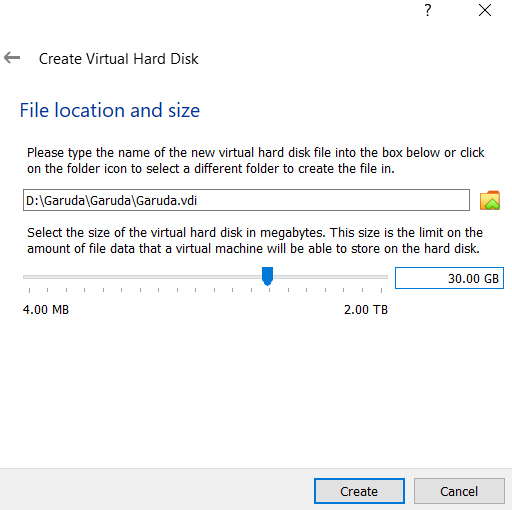Click into the Garuda.vdi file path field

[246, 200]
